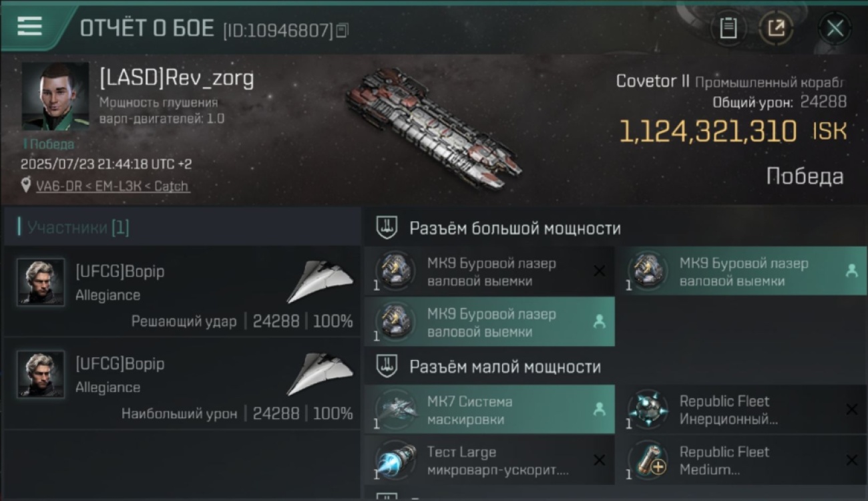Viewport: 868px width, 501px height.
Task: Select the MK7 Система маскировки module
Action: [489, 409]
